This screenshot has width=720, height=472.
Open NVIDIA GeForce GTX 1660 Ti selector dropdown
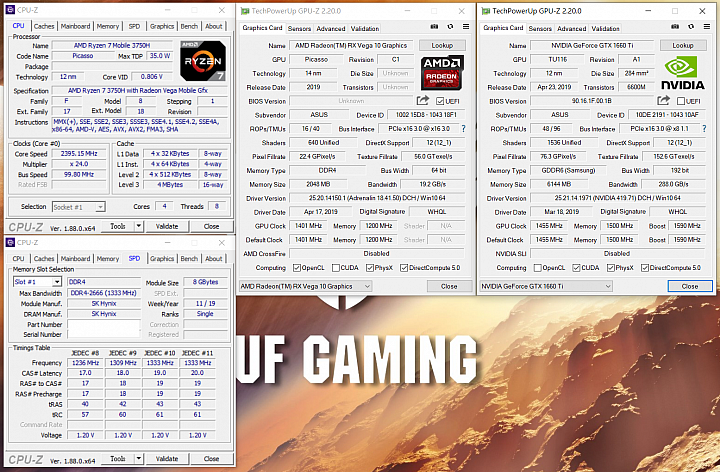pyautogui.click(x=546, y=286)
